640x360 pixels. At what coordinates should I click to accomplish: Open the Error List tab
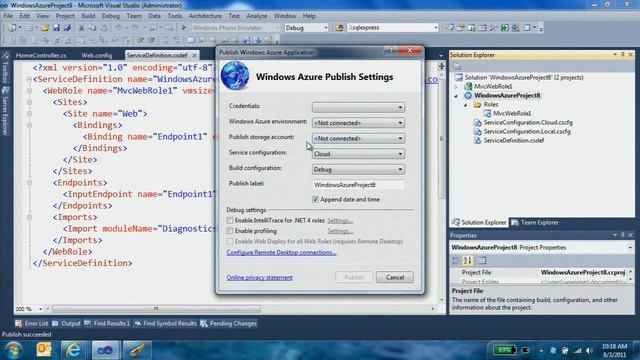(32, 324)
